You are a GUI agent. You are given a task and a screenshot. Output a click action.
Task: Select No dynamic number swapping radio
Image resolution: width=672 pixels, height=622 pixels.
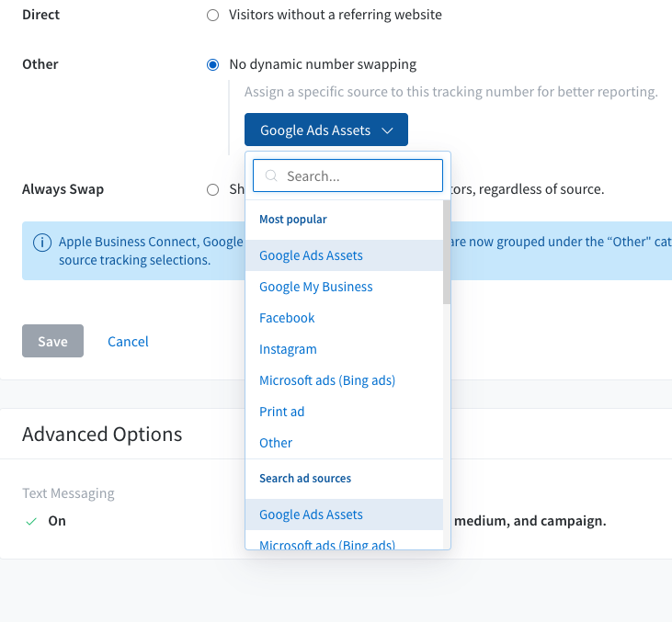212,64
